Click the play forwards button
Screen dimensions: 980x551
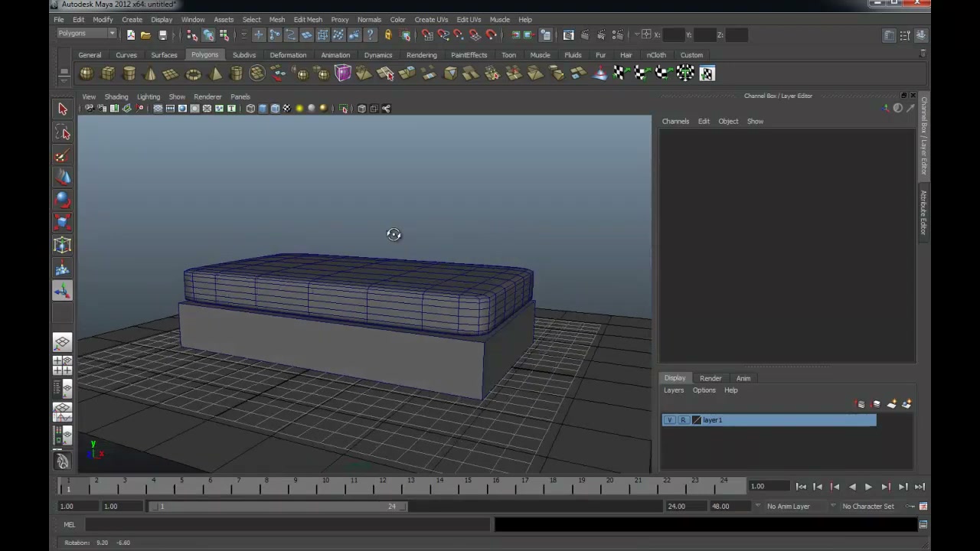click(x=868, y=487)
